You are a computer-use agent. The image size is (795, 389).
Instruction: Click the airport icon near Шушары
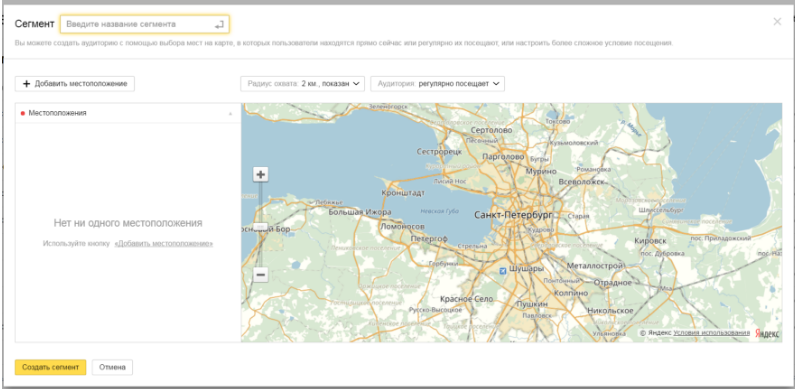503,270
